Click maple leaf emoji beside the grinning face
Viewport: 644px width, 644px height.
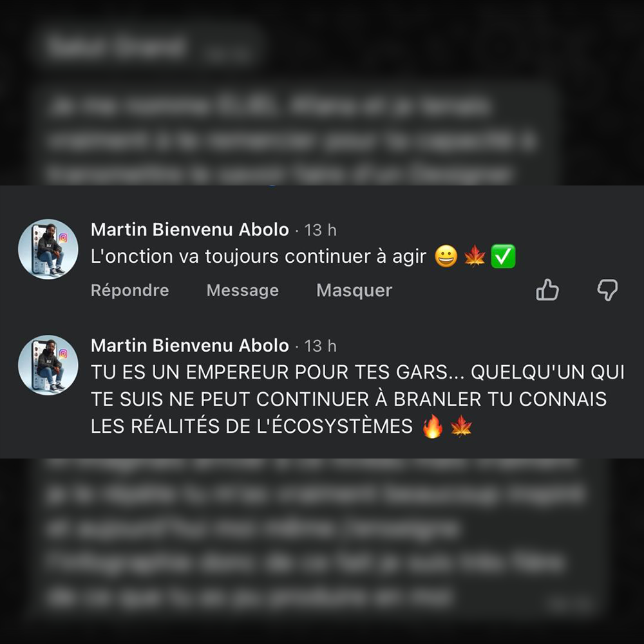click(x=475, y=256)
